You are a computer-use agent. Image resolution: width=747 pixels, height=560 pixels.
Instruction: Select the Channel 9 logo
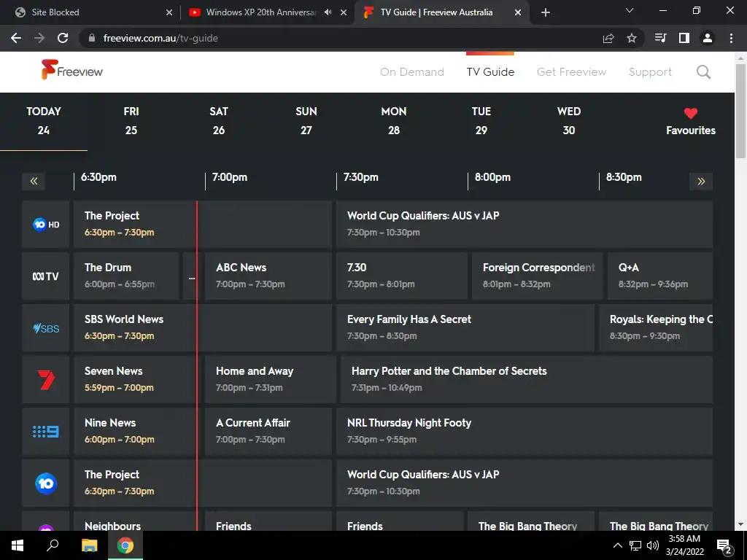[x=46, y=432]
